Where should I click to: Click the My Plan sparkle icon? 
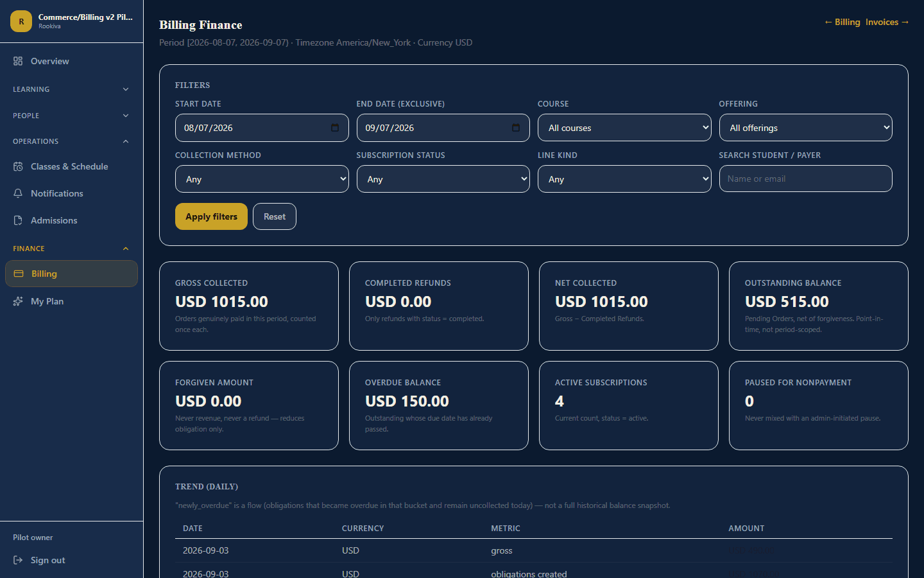tap(18, 301)
